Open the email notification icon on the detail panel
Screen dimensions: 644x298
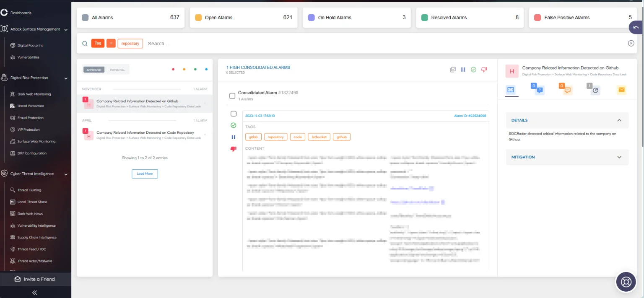click(621, 90)
